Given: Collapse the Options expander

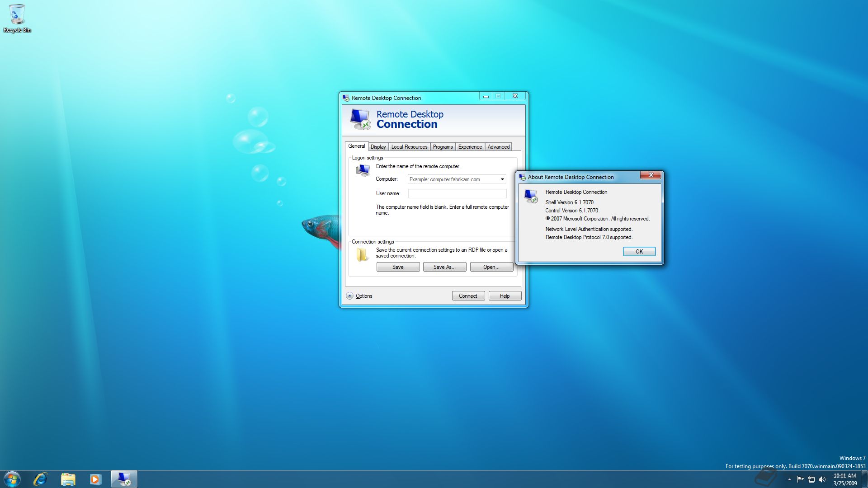Looking at the screenshot, I should pos(350,296).
